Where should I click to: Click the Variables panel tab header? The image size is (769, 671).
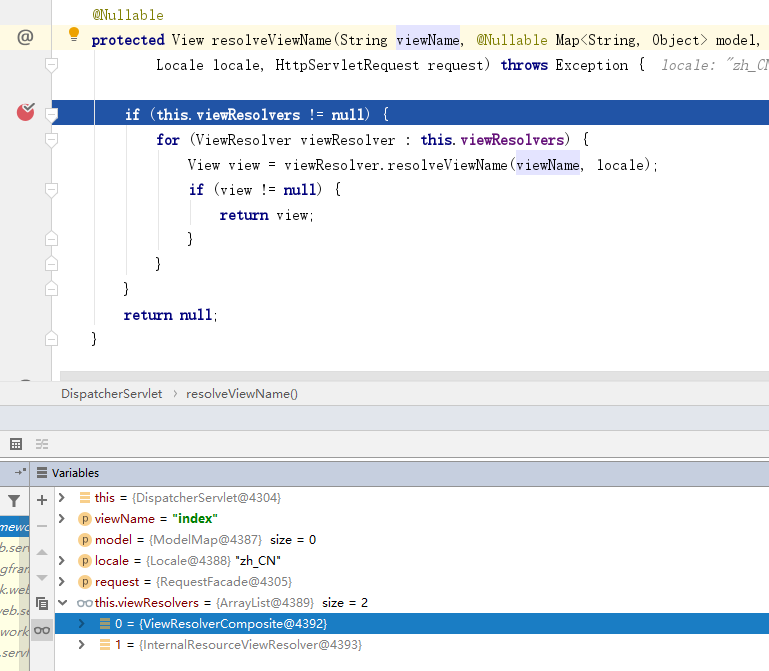[75, 473]
